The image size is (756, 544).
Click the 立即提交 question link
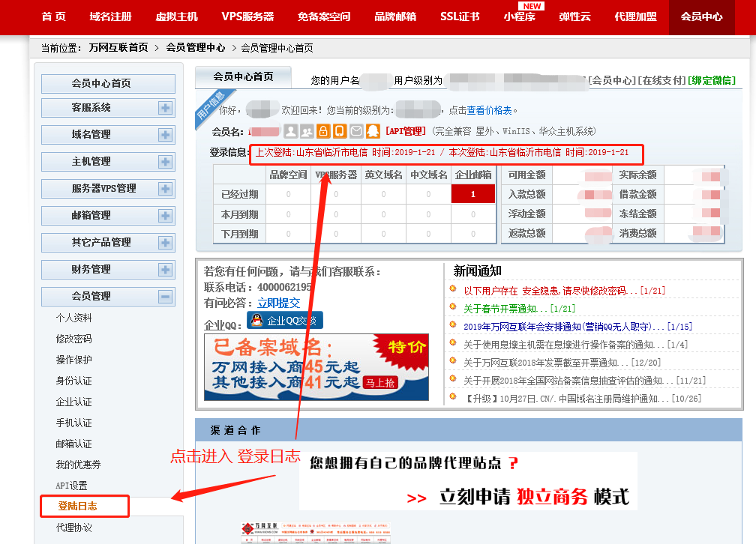[278, 303]
